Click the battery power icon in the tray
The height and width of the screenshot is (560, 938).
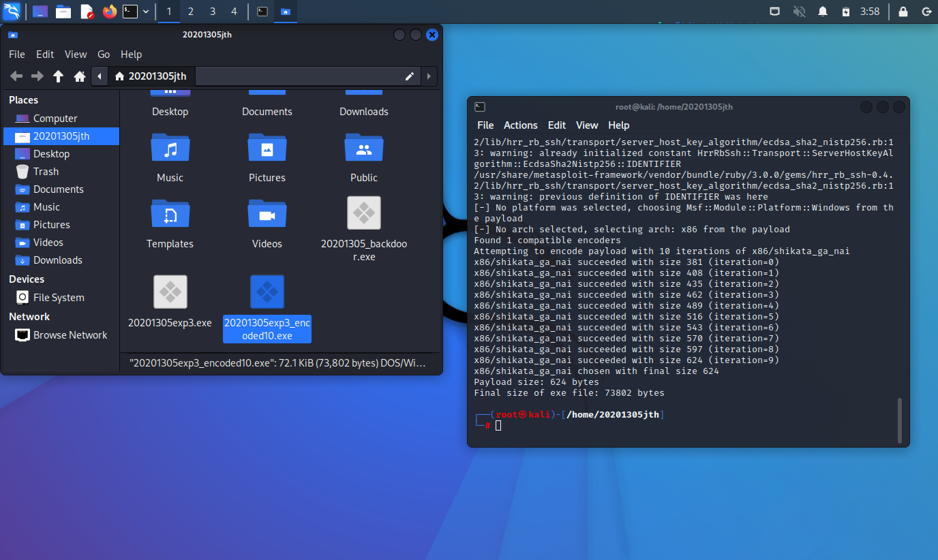click(x=845, y=12)
